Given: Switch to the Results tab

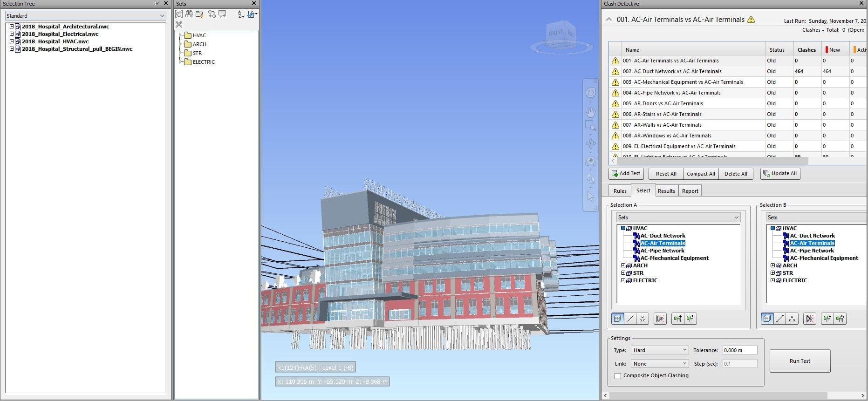Looking at the screenshot, I should [x=666, y=191].
